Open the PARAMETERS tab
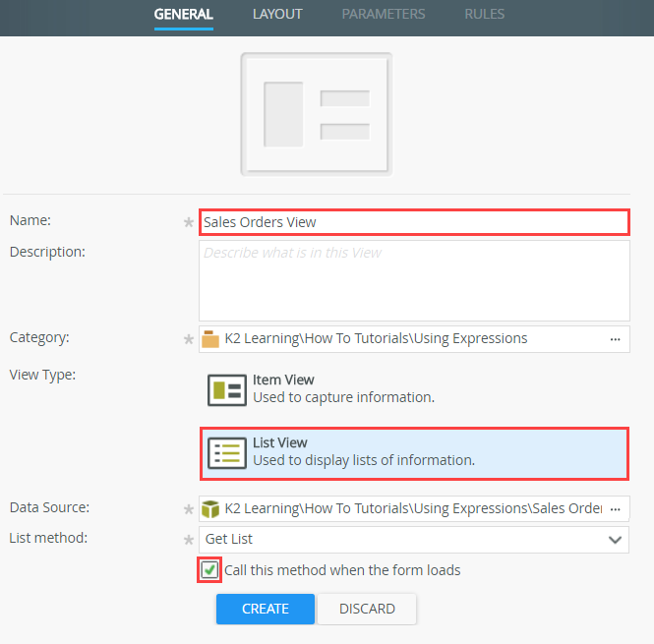The image size is (654, 644). (384, 14)
